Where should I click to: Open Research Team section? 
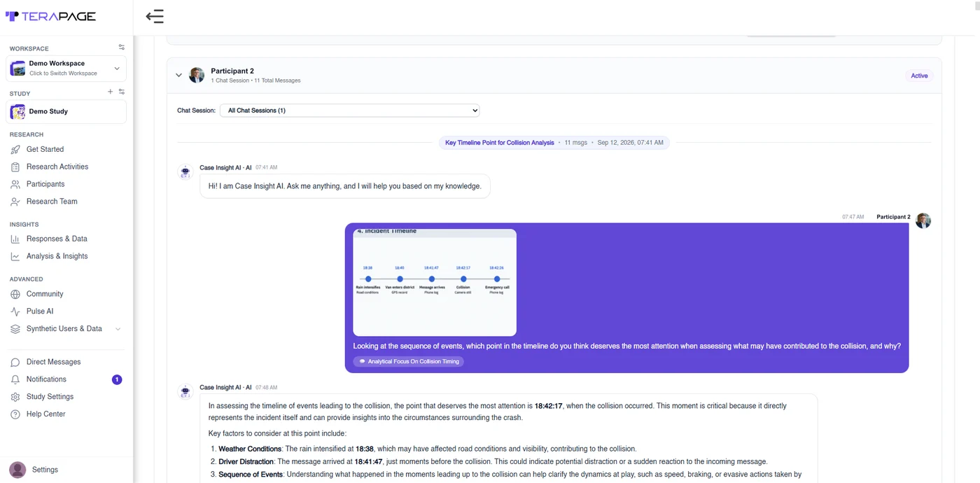point(52,202)
